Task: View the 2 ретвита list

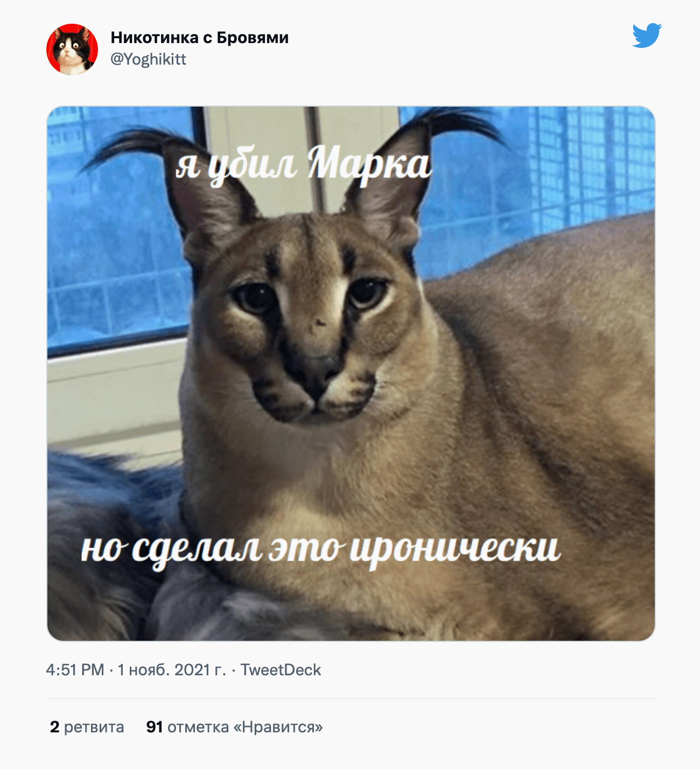Action: 87,727
